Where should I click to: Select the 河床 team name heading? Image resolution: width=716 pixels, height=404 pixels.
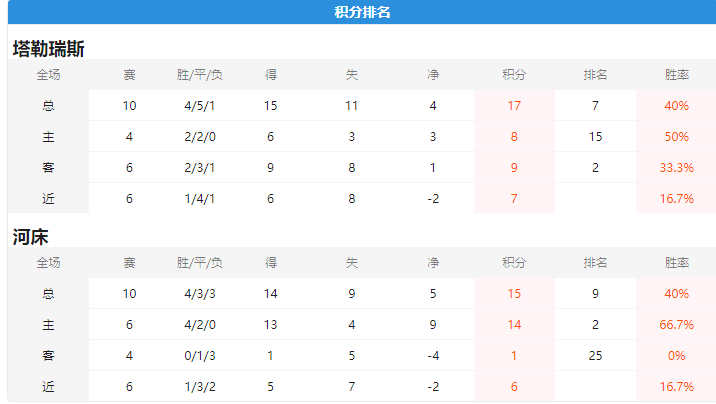30,237
